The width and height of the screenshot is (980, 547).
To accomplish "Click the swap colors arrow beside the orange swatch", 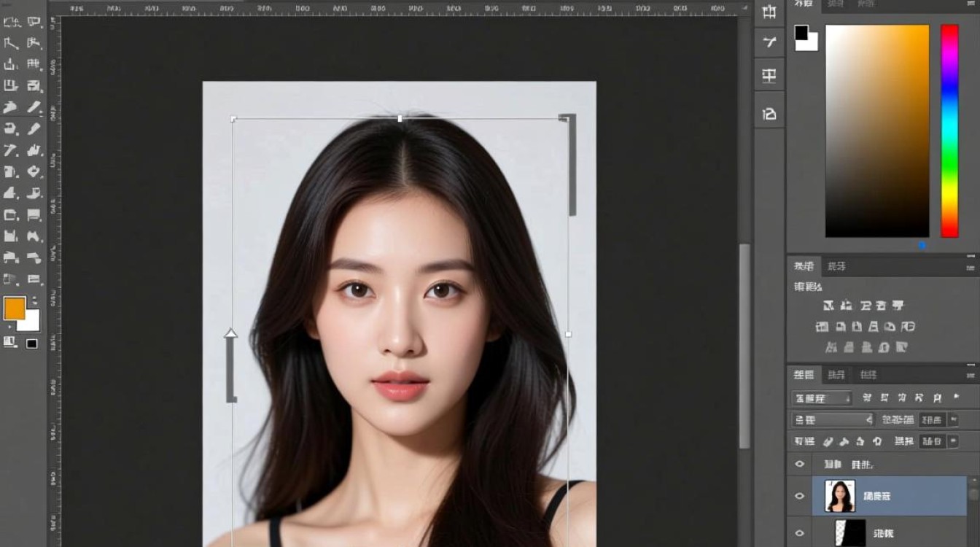I will click(x=34, y=300).
